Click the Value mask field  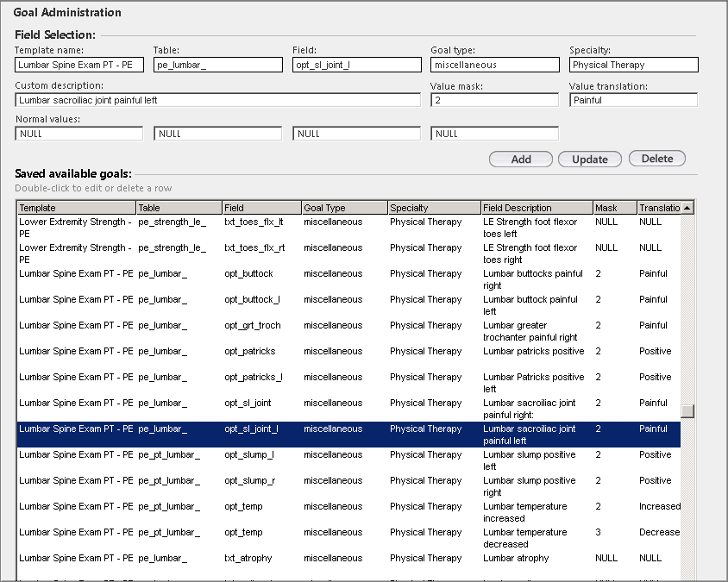coord(495,100)
